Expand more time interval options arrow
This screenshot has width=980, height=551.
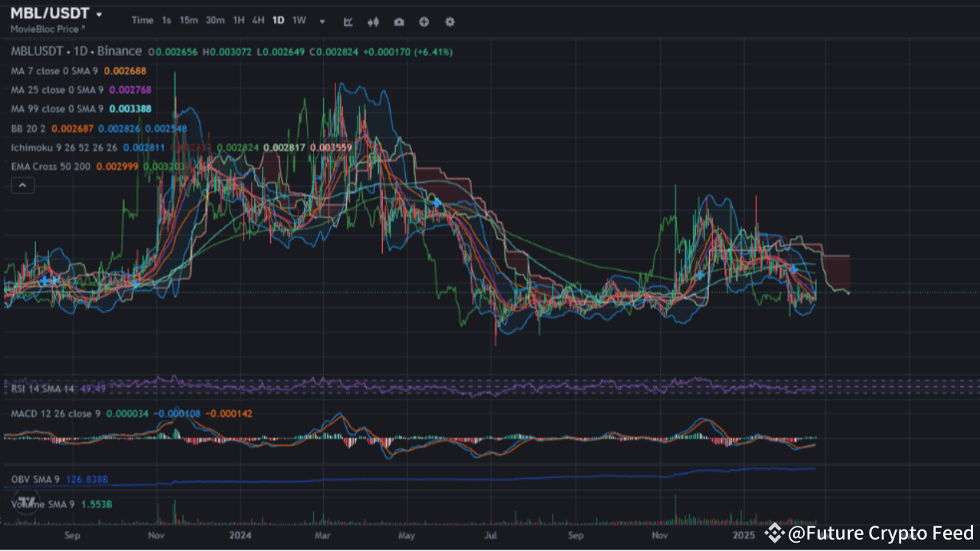322,21
